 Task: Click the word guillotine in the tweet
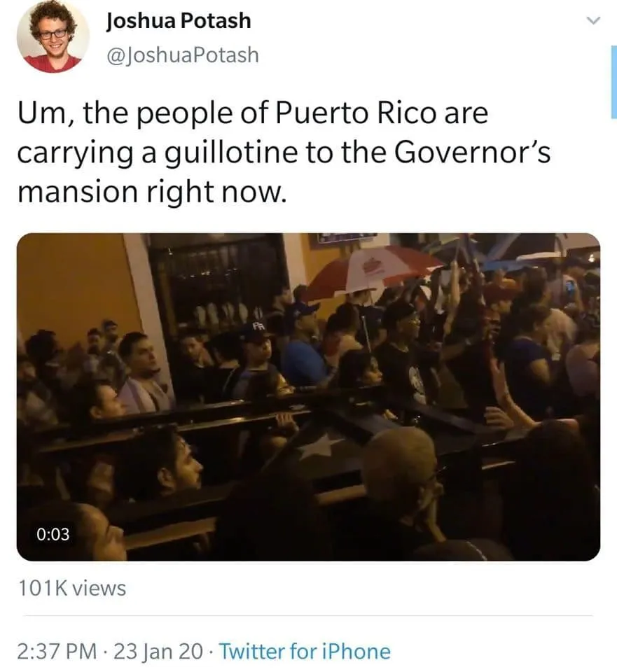(231, 153)
